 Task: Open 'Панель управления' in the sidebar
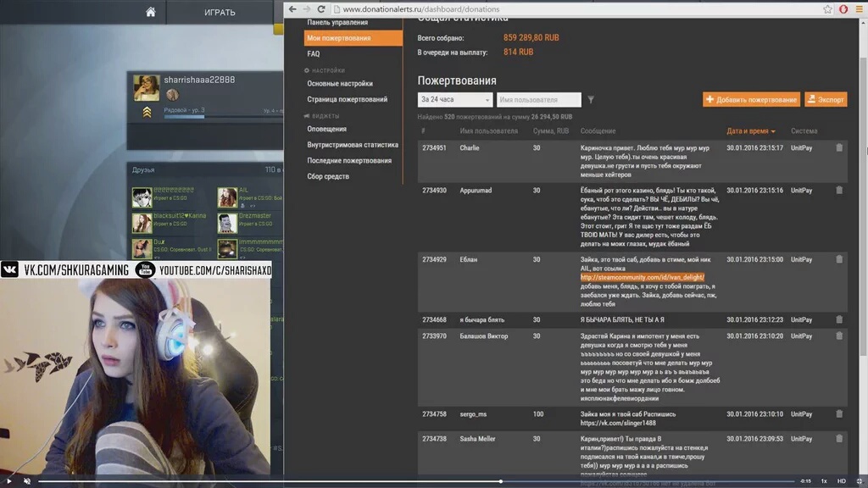tap(337, 22)
